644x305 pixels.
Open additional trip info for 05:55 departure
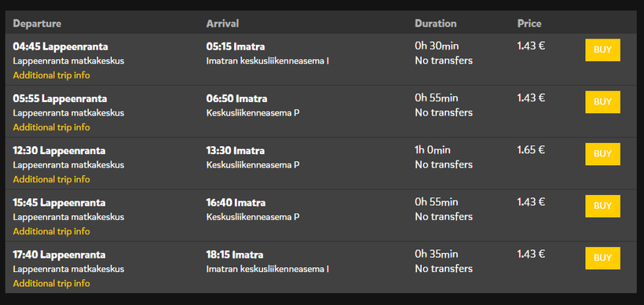[x=51, y=127]
